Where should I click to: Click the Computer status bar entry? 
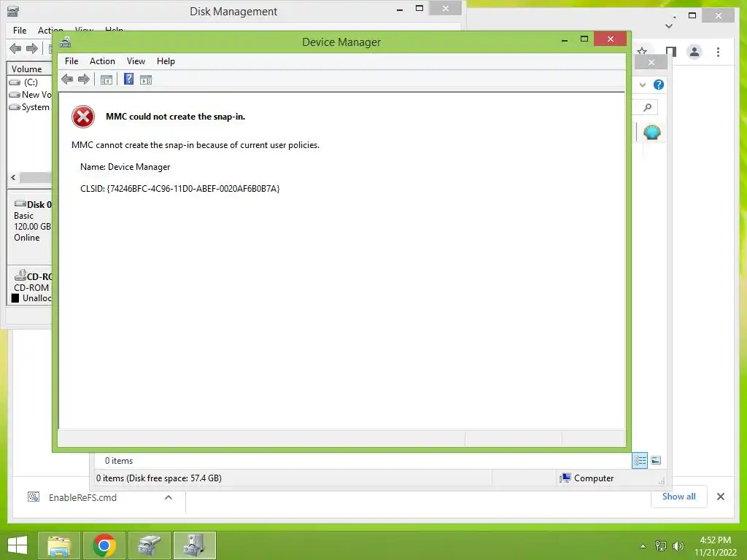587,478
